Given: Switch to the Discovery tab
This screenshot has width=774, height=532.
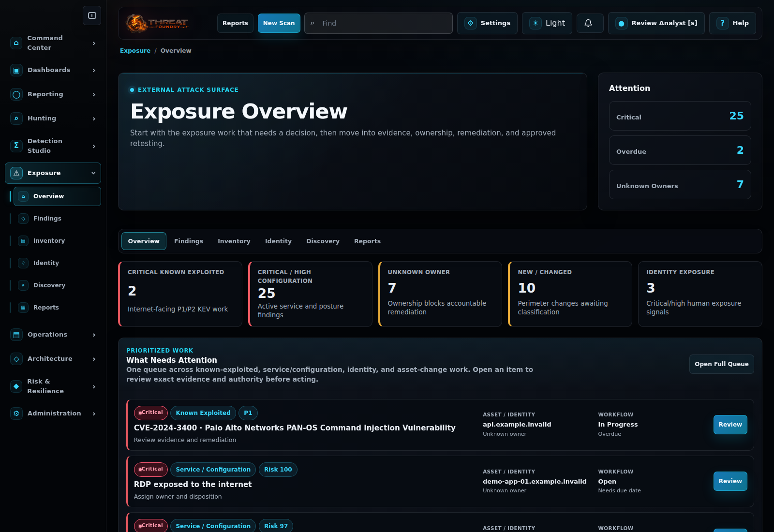Looking at the screenshot, I should pyautogui.click(x=323, y=241).
